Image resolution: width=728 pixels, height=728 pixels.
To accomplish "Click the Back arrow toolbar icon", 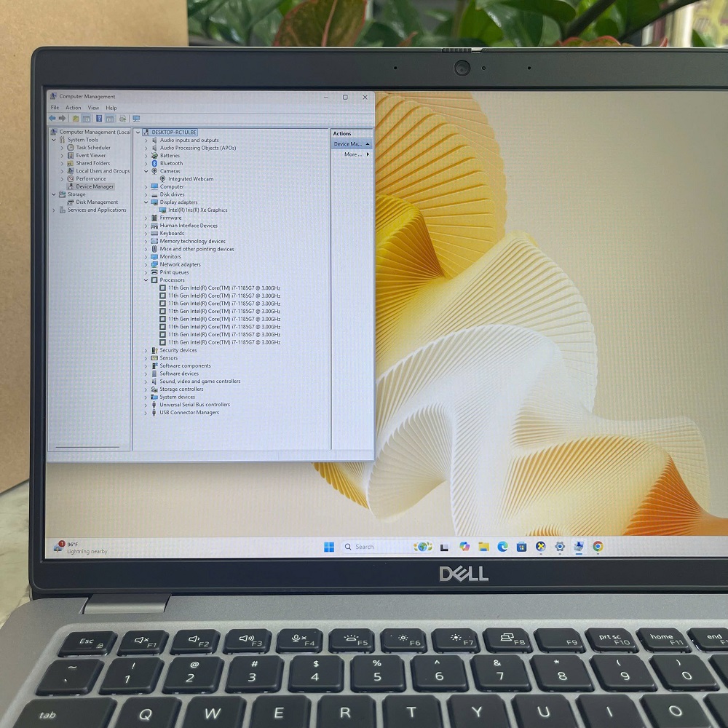I will tap(52, 119).
